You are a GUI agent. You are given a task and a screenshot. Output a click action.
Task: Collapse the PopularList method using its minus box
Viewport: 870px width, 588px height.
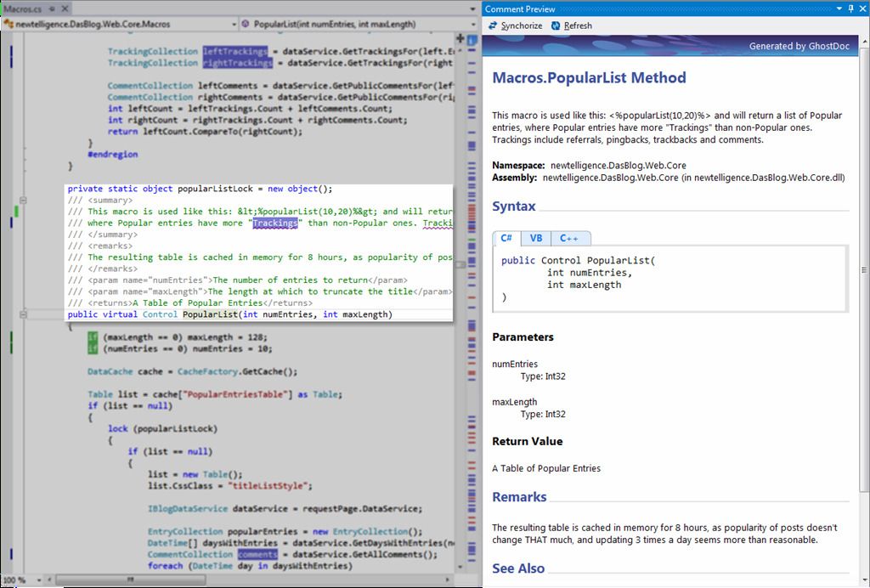[22, 313]
